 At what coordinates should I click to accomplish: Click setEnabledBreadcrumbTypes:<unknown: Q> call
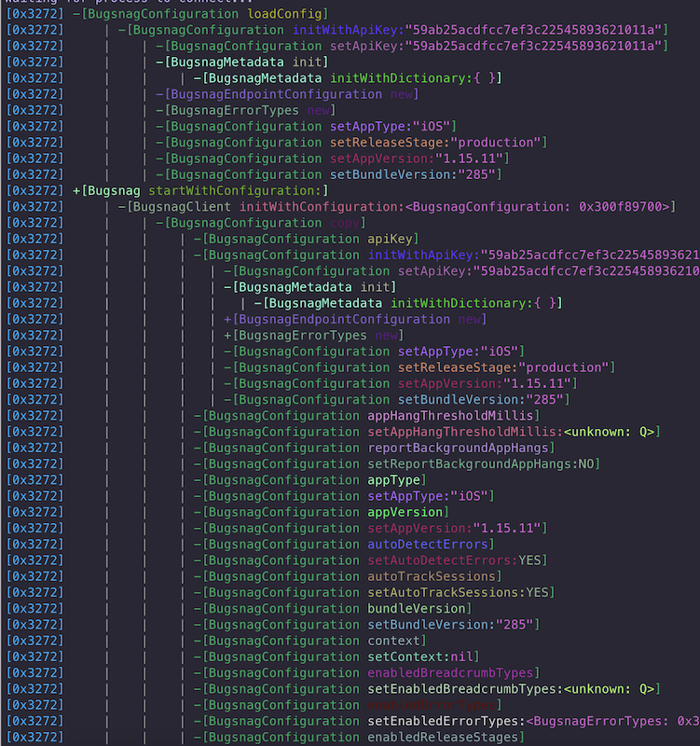point(511,689)
